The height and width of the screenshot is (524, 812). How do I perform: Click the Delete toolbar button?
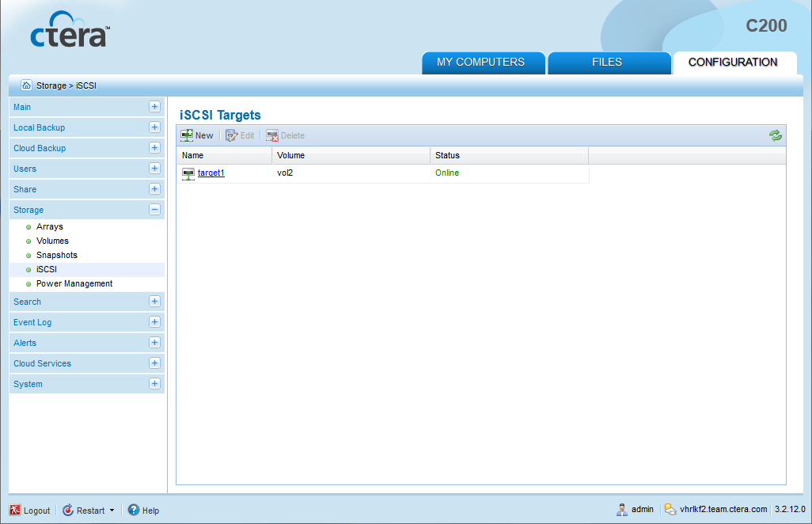click(x=286, y=135)
